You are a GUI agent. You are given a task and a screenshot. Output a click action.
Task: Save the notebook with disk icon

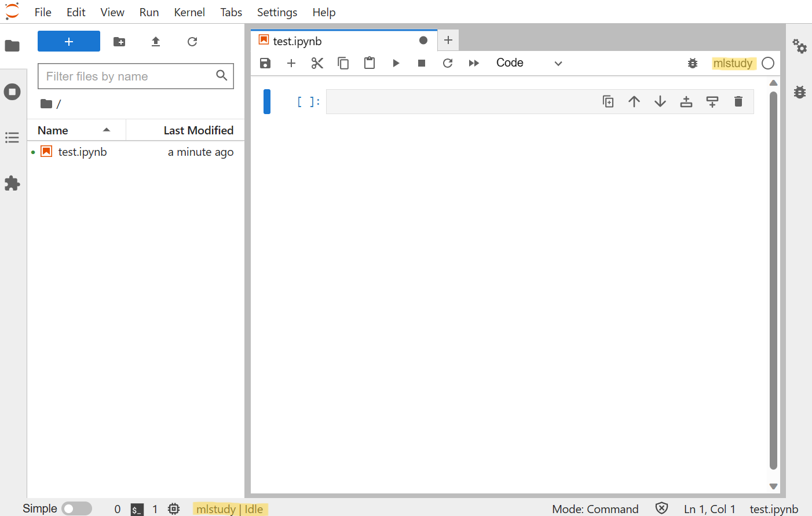coord(265,63)
